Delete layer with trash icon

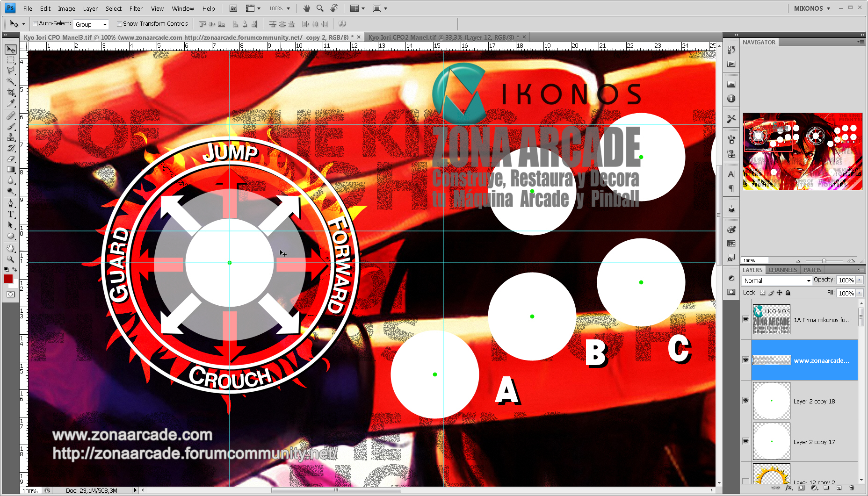pyautogui.click(x=852, y=488)
